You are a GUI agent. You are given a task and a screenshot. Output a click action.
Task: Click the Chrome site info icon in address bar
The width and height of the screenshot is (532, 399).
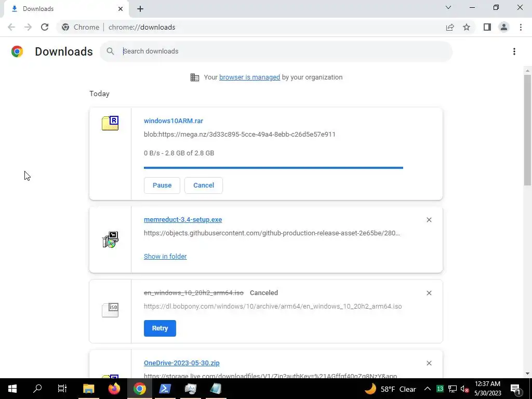(65, 27)
